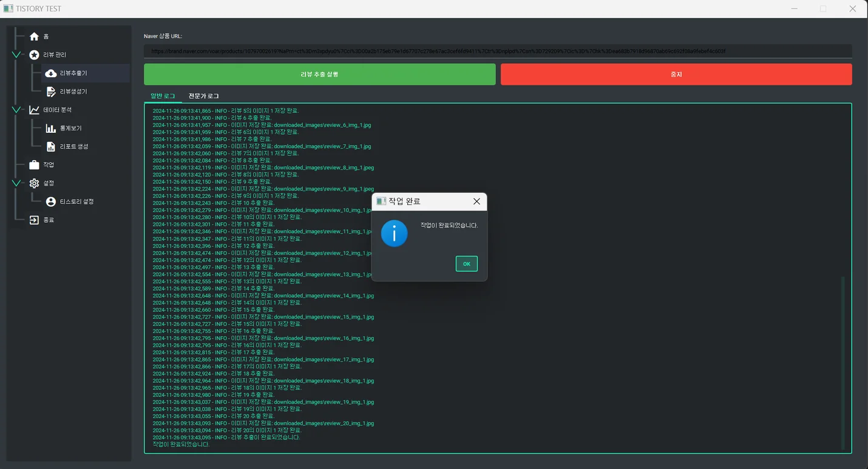Image resolution: width=868 pixels, height=469 pixels.
Task: Click the red 중지 button
Action: click(676, 74)
